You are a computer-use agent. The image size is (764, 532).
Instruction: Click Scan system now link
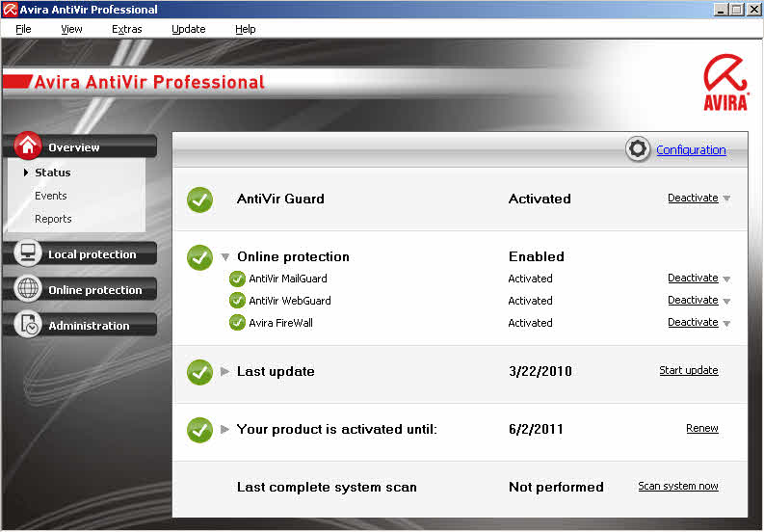tap(678, 486)
